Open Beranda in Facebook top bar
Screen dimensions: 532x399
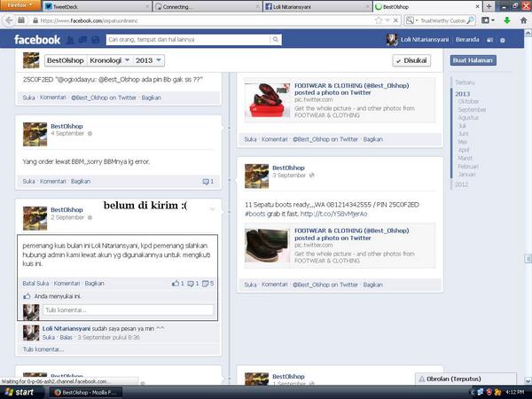coord(467,40)
